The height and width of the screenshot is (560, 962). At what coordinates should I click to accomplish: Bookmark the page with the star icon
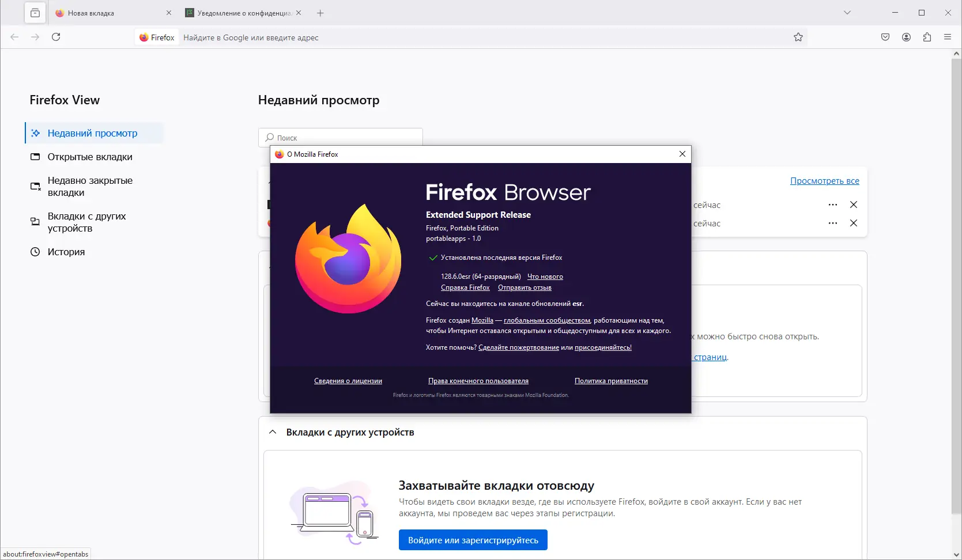point(798,37)
